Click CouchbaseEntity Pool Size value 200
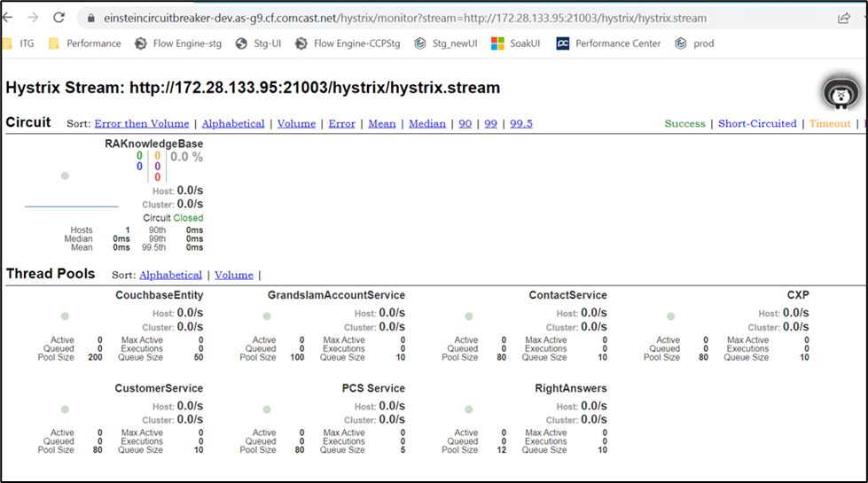The width and height of the screenshot is (868, 483). pos(95,357)
